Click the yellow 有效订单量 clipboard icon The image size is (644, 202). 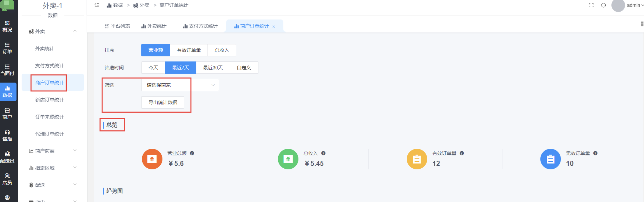(417, 159)
